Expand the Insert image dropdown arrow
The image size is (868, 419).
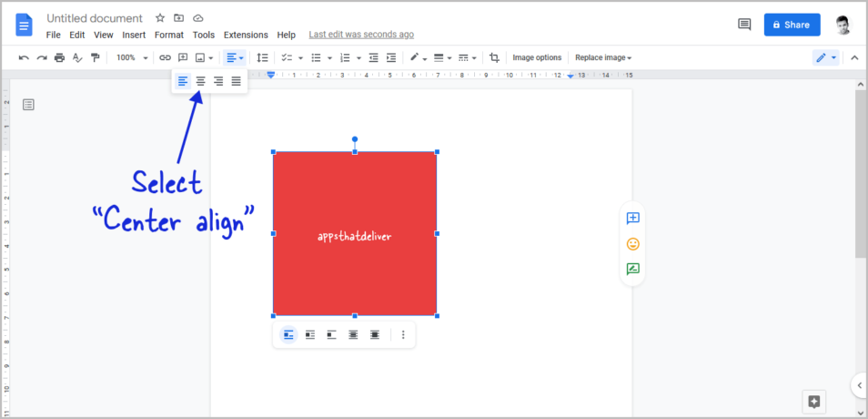tap(211, 57)
